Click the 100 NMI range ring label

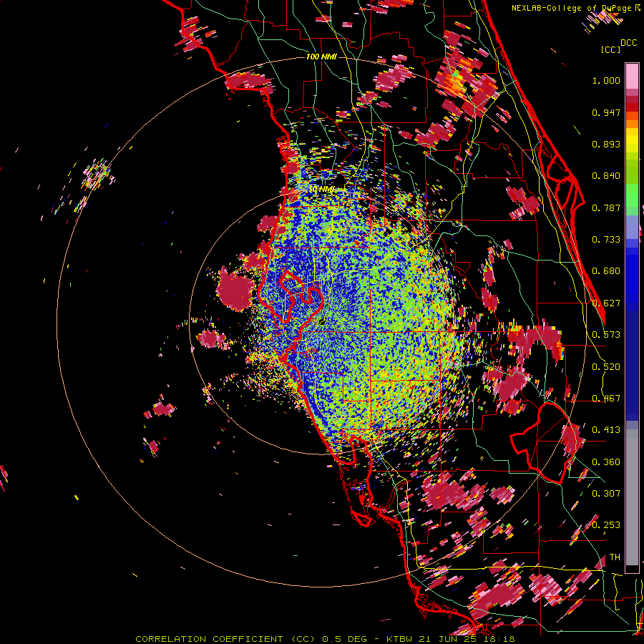[321, 57]
